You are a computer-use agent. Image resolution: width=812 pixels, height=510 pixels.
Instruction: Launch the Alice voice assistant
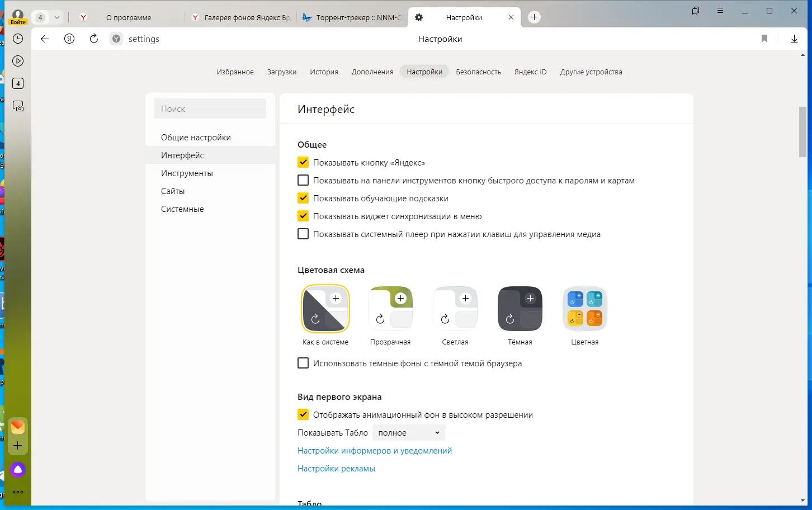[x=18, y=470]
